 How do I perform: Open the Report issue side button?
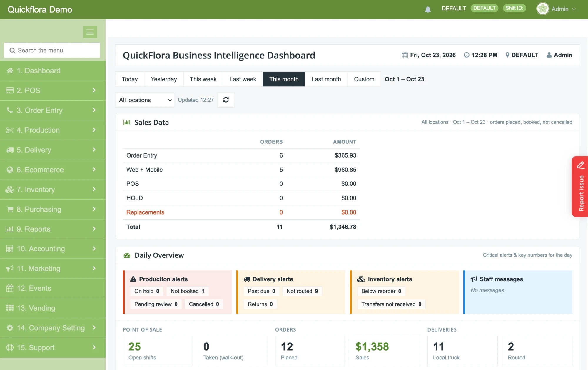[x=580, y=187]
